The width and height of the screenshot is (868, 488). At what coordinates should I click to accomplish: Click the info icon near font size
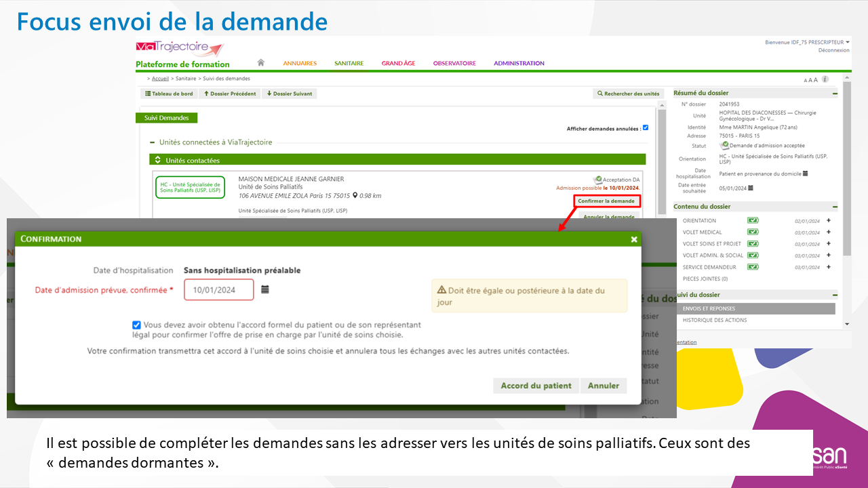[x=825, y=79]
